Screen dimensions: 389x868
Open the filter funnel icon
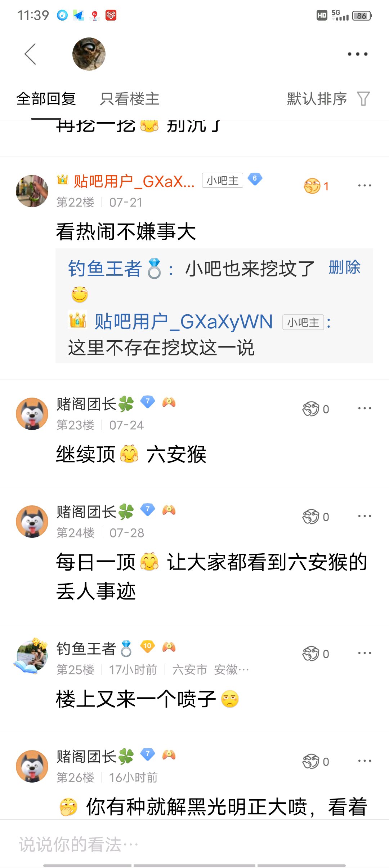click(x=363, y=98)
